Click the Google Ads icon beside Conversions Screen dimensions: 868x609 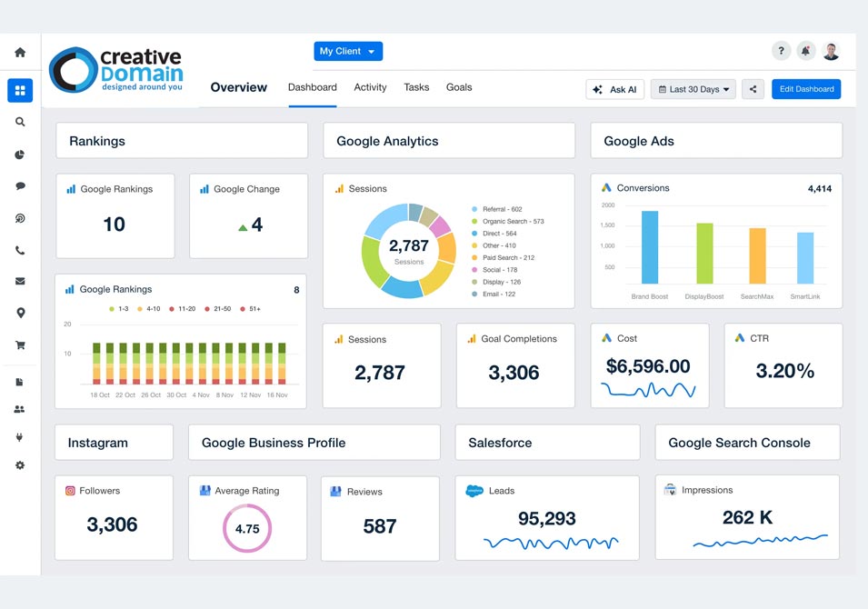click(x=607, y=187)
